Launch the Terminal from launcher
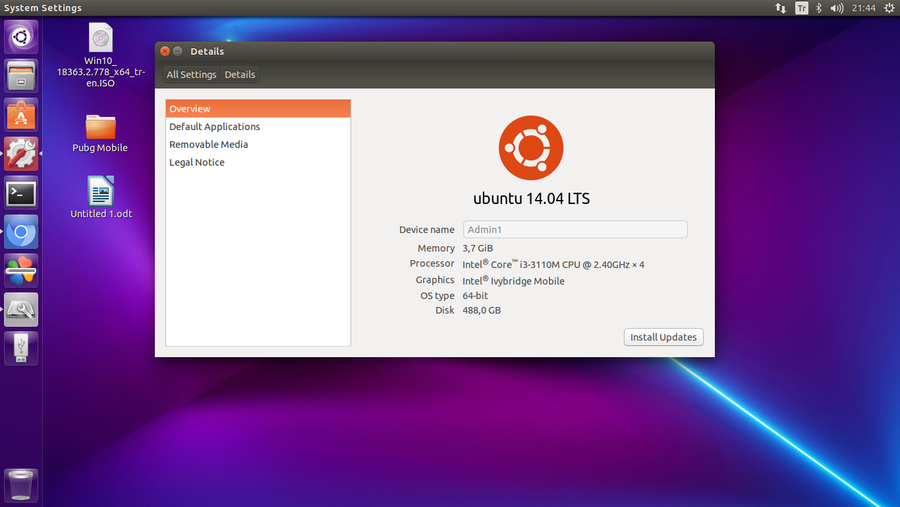Image resolution: width=900 pixels, height=507 pixels. [x=21, y=193]
